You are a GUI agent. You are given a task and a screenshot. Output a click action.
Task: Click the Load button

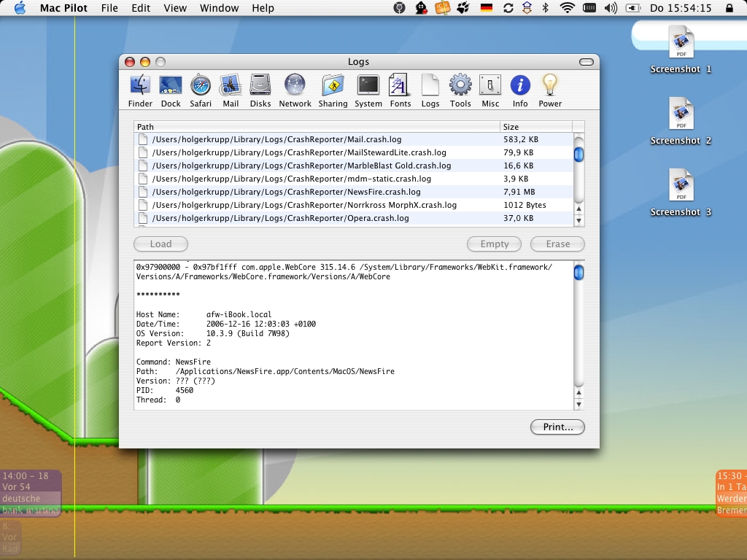point(161,244)
